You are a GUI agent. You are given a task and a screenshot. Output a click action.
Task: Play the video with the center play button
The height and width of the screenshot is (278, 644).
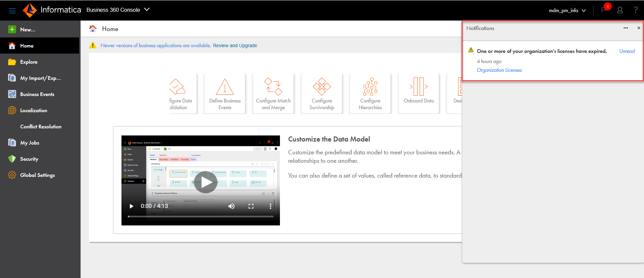[206, 182]
